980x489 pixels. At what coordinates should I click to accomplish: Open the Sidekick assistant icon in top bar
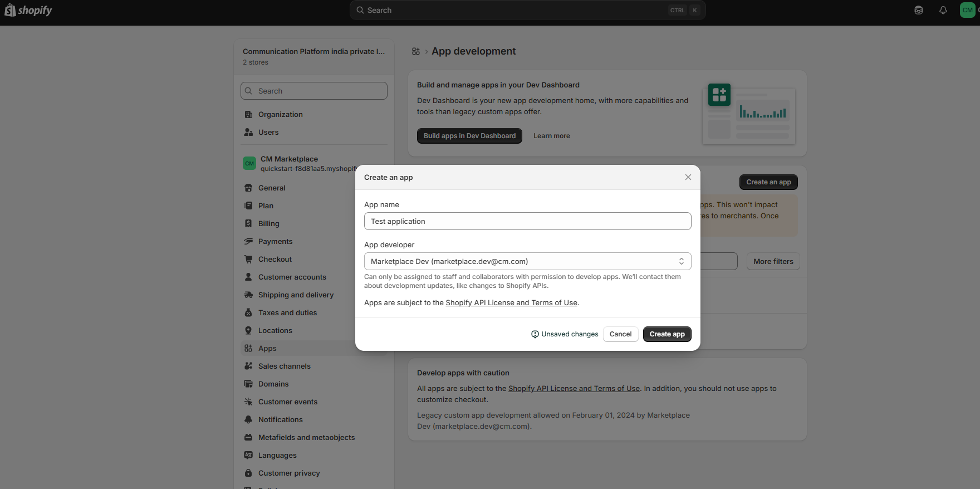pyautogui.click(x=919, y=10)
